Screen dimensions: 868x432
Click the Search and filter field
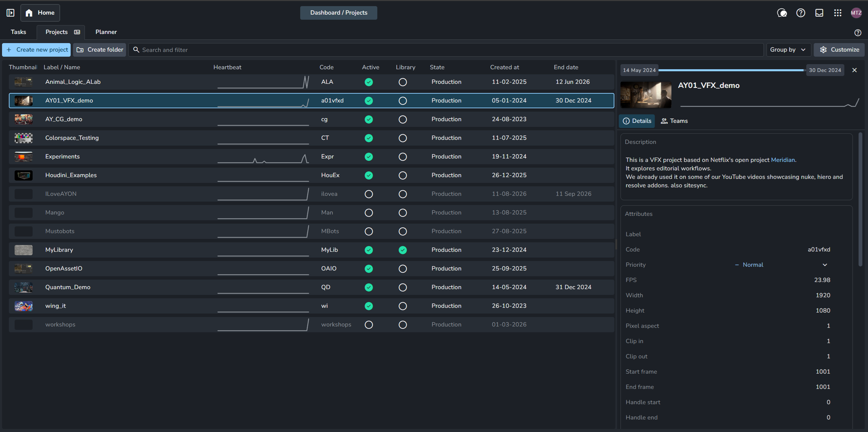446,50
